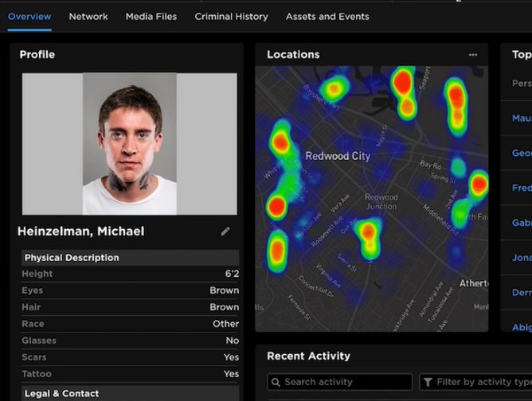Click the pencil edit icon beside profile name
This screenshot has width=532, height=401.
225,232
